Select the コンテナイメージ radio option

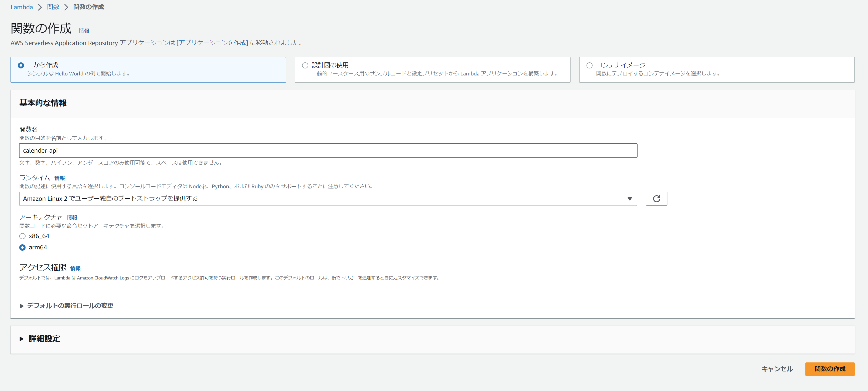click(589, 65)
